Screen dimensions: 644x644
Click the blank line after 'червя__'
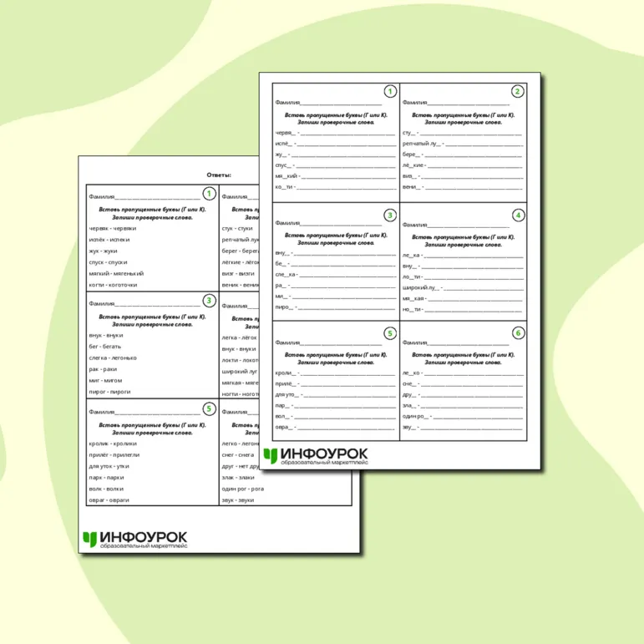347,134
